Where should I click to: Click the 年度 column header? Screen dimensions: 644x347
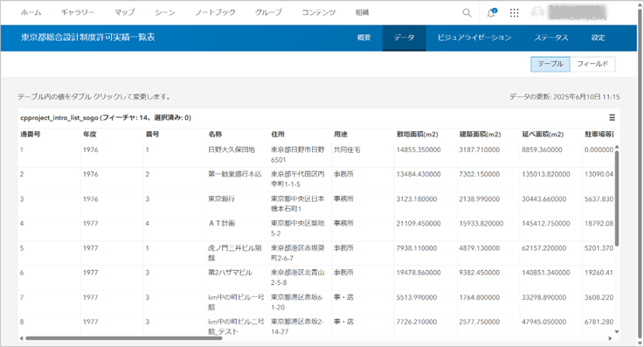(x=89, y=135)
